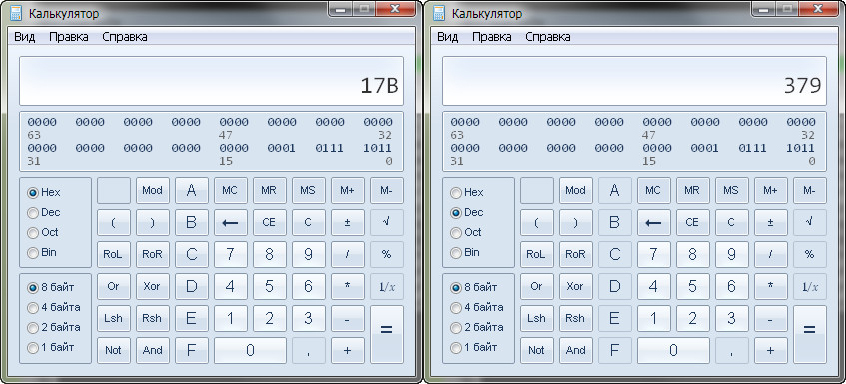The height and width of the screenshot is (384, 846).
Task: Click digit 7 in right calculator
Action: tap(653, 255)
